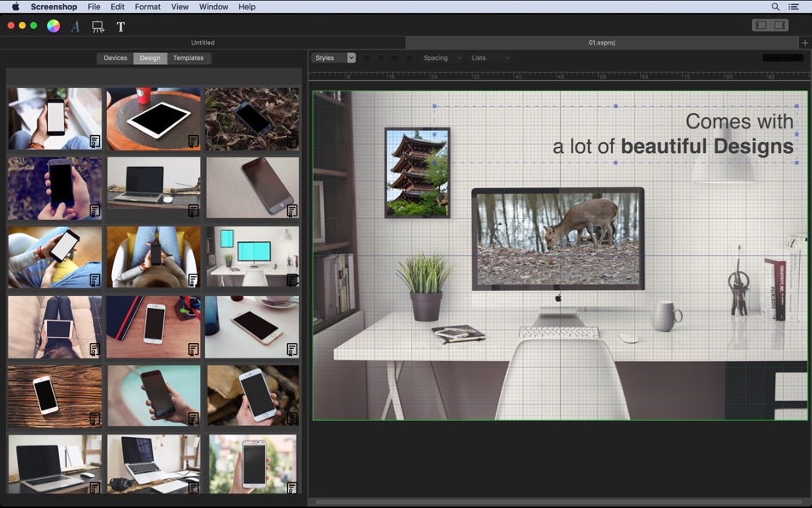The image size is (812, 508).
Task: Open the Window menu
Action: [214, 7]
